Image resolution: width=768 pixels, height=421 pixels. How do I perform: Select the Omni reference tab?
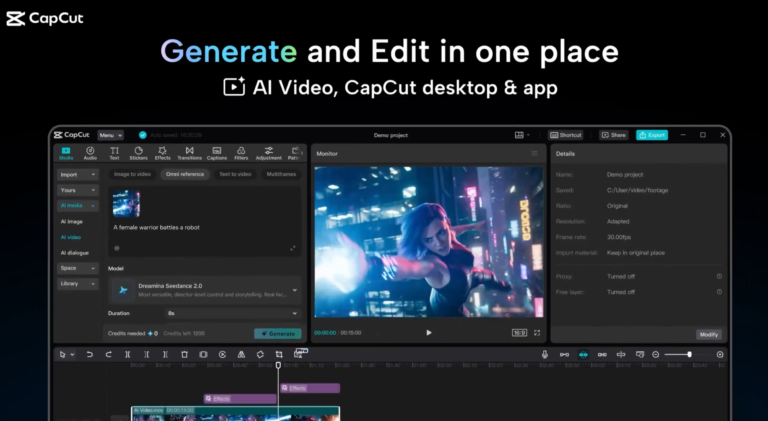185,174
